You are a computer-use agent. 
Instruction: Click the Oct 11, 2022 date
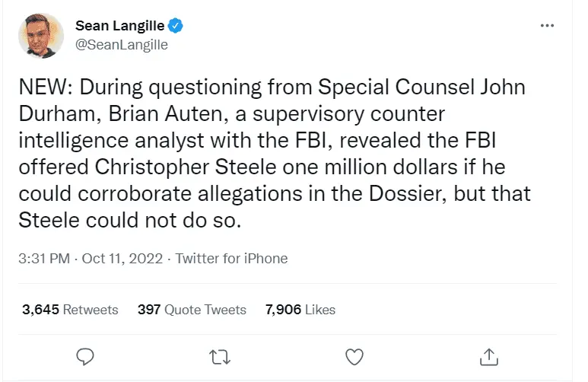point(122,259)
